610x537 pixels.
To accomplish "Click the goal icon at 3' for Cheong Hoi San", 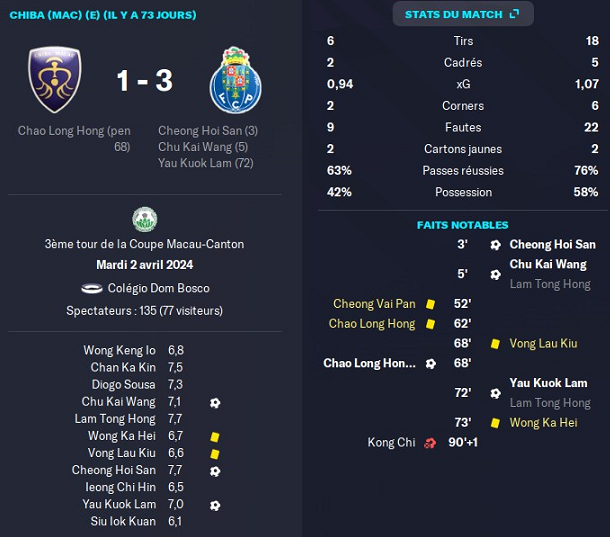I will point(495,244).
